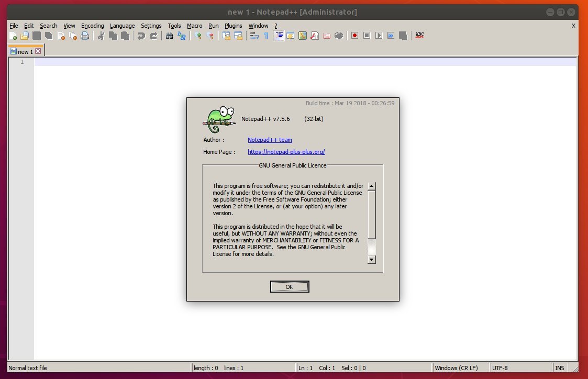Click the Save All toolbar icon
The image size is (588, 379).
pyautogui.click(x=49, y=36)
